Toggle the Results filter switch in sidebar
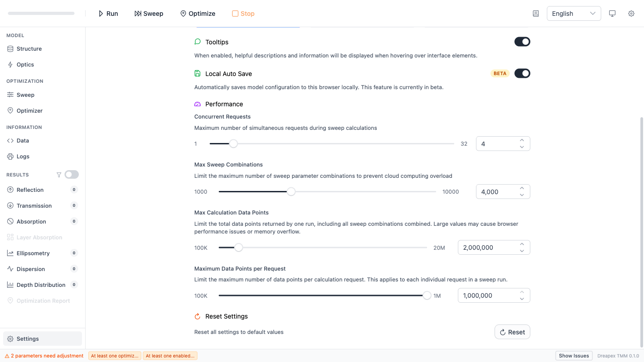This screenshot has width=644, height=362. point(72,175)
